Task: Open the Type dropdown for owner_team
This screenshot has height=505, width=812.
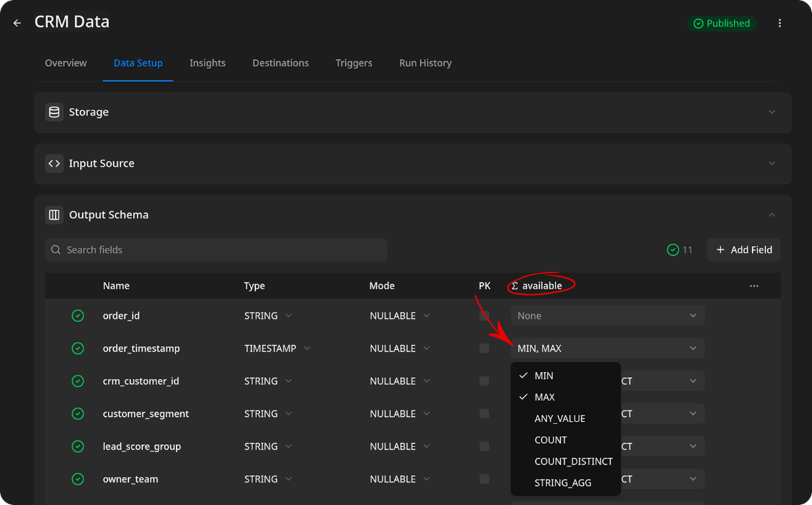Action: click(268, 479)
